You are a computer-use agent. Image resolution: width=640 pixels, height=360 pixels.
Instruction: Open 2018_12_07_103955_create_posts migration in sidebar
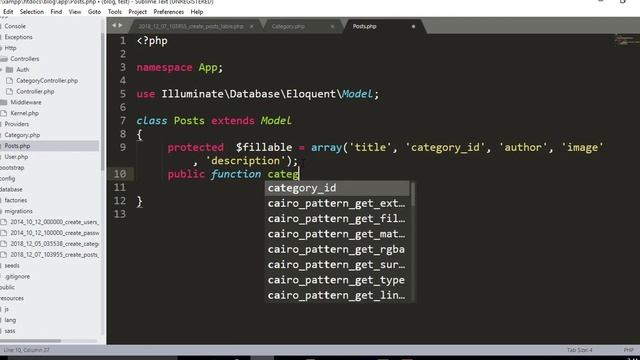coord(54,255)
